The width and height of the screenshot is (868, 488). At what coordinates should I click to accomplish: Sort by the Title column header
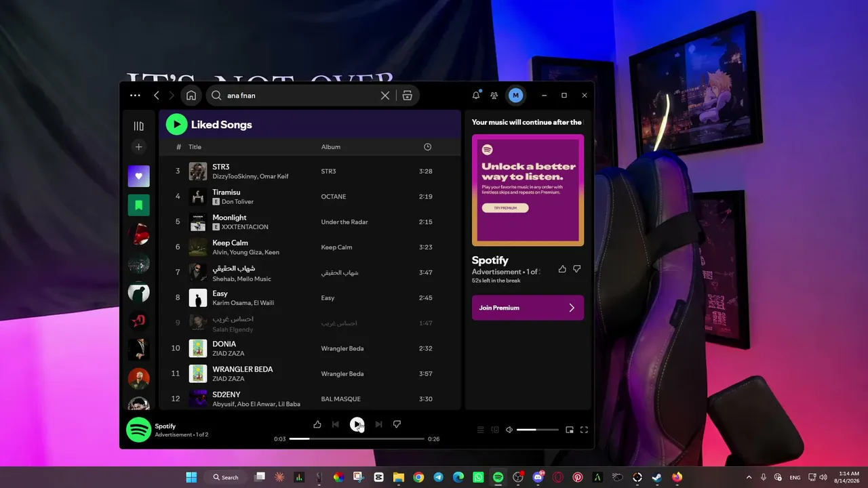tap(195, 147)
